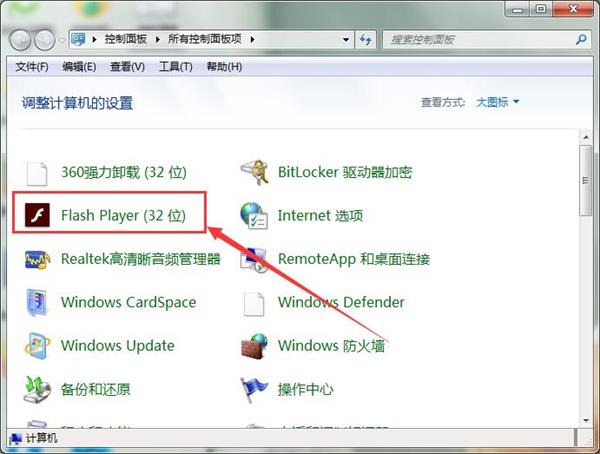Click the scrollbar down arrow
The width and height of the screenshot is (600, 454).
tap(586, 421)
